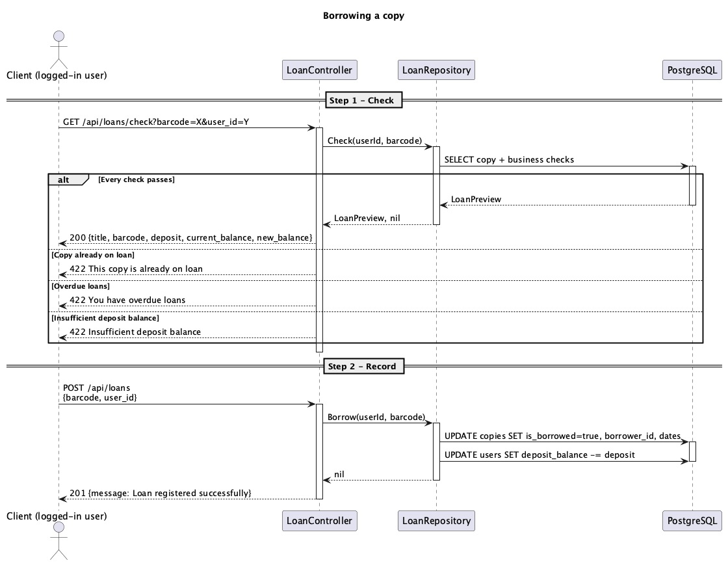Select the bottom LoanRepository participant box
The image size is (728, 567).
436,521
